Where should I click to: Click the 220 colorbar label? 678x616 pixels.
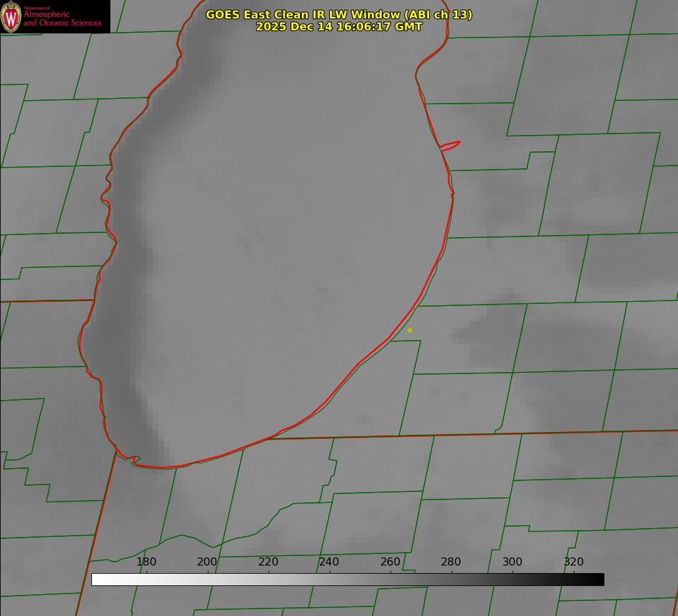click(268, 562)
